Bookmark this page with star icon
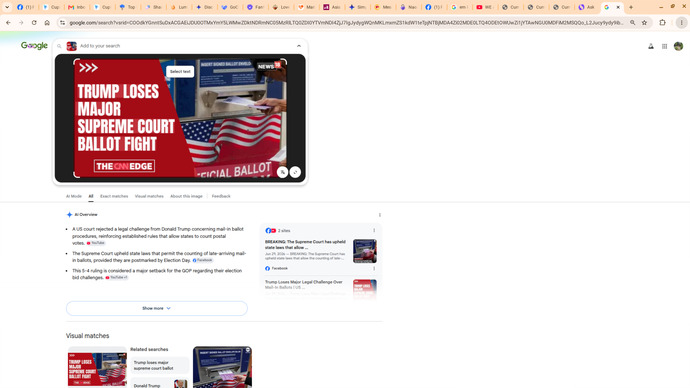Screen dimensions: 690x388 [x=644, y=22]
